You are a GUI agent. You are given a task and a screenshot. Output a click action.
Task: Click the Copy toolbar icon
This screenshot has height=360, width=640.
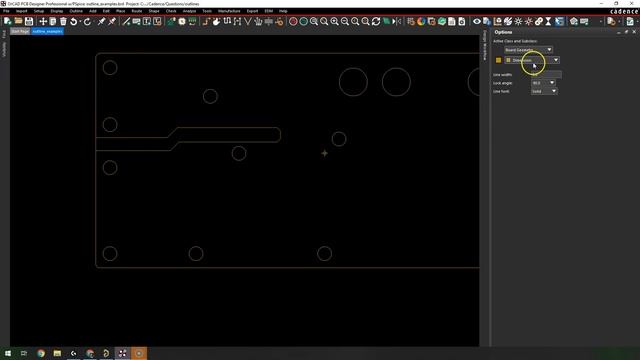pos(53,21)
